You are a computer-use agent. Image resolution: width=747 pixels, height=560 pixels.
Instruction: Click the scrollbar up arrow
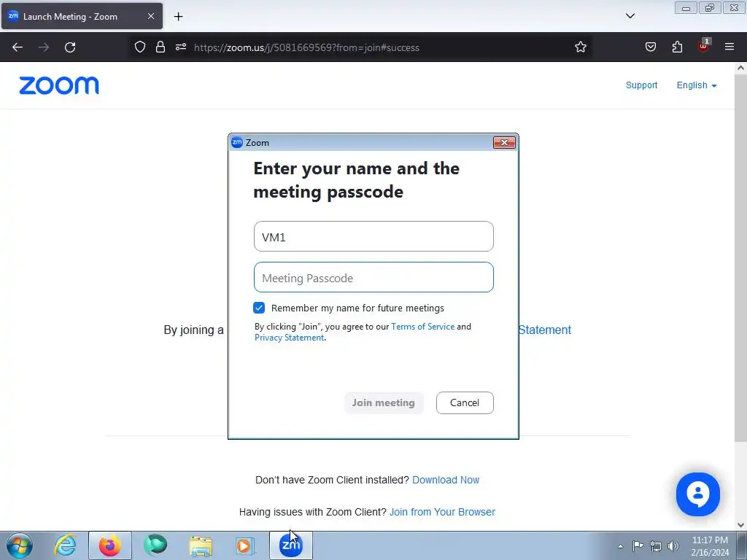740,68
